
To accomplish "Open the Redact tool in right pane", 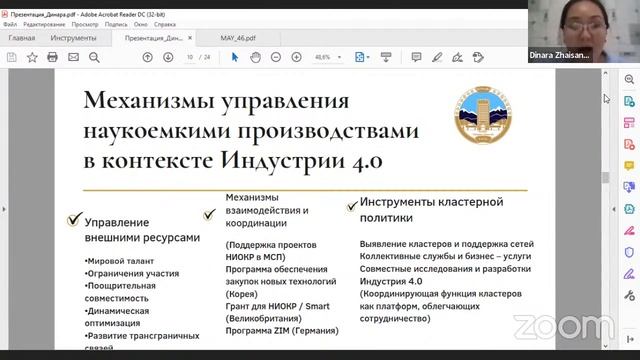I will coord(629,231).
